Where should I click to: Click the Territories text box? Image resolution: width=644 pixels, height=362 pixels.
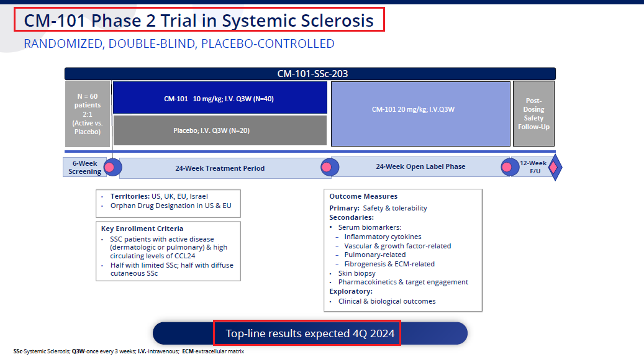coord(168,201)
